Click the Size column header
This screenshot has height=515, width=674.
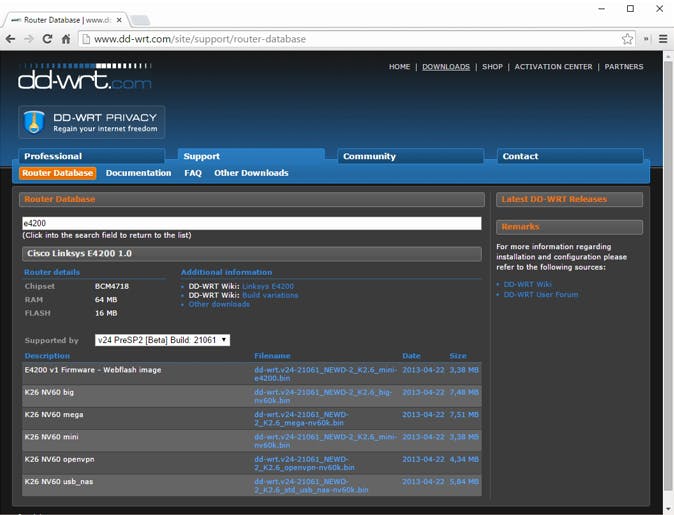pos(458,356)
